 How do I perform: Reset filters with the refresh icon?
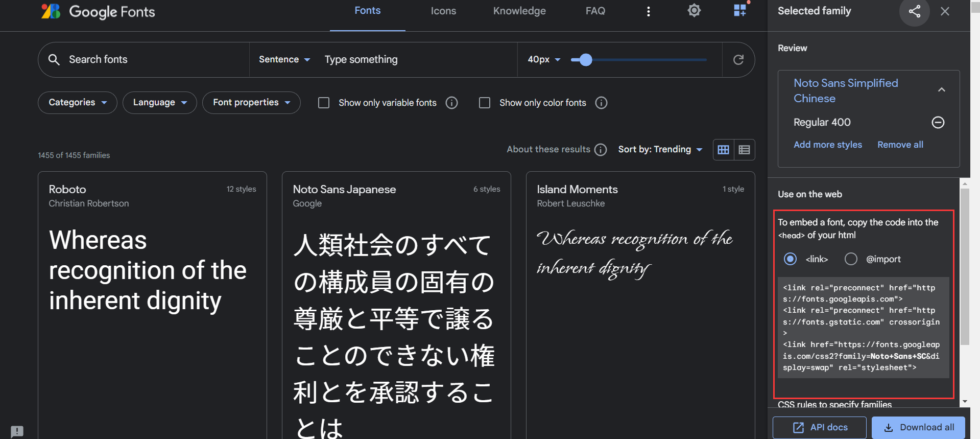pyautogui.click(x=738, y=60)
